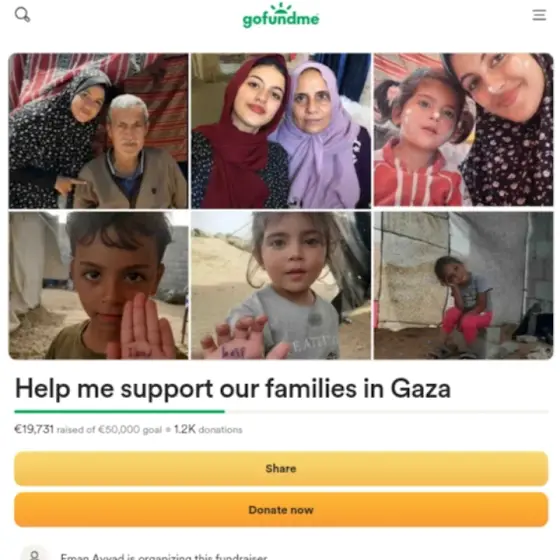Open photo of woman with elderly man
Viewport: 560px width, 560px height.
pyautogui.click(x=98, y=131)
